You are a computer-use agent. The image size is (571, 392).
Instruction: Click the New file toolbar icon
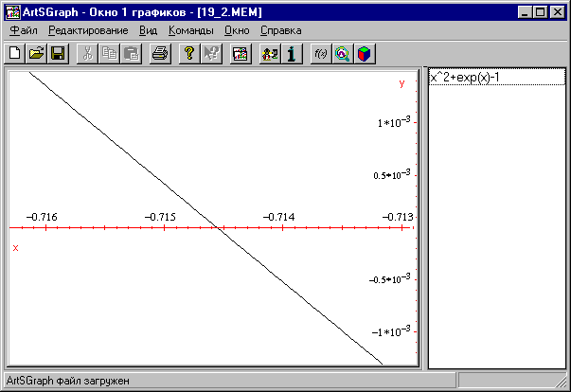15,54
